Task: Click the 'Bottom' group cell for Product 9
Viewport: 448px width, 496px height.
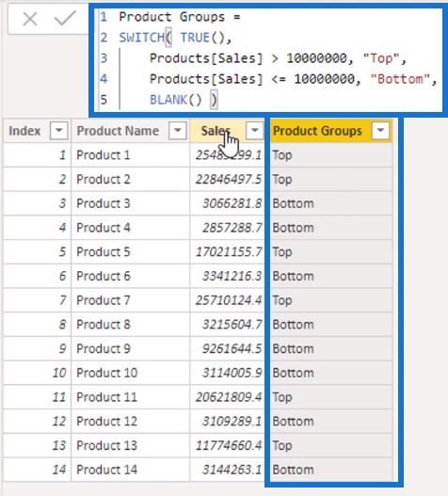Action: click(x=331, y=348)
